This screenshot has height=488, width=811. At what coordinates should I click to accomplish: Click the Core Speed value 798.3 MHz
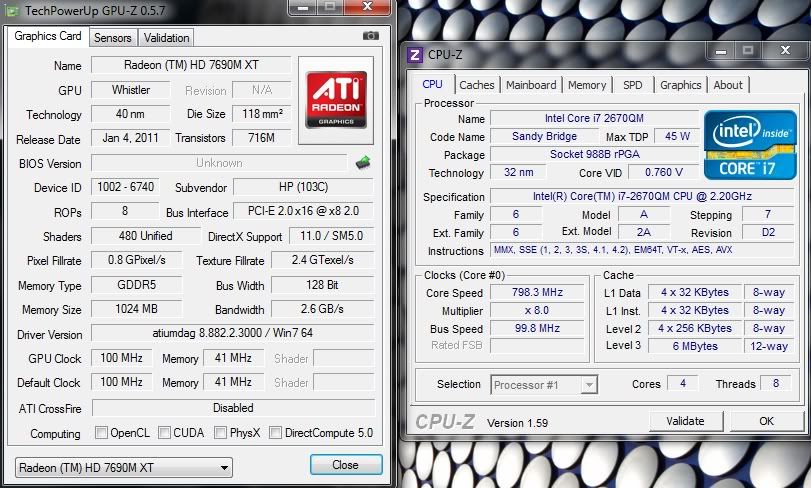(537, 293)
